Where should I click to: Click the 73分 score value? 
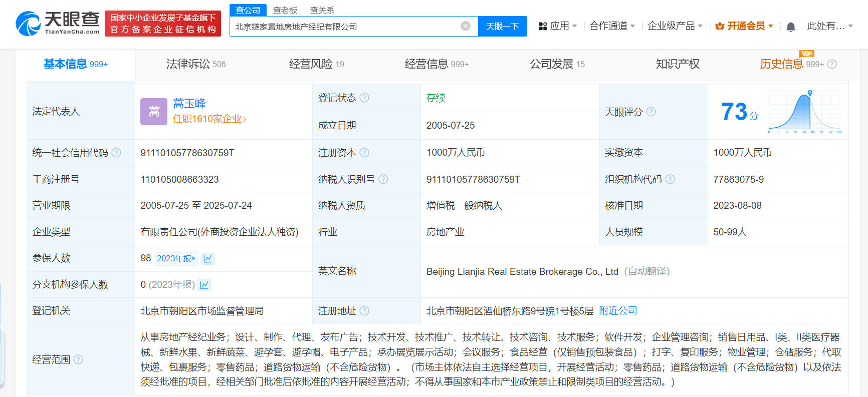tap(739, 112)
